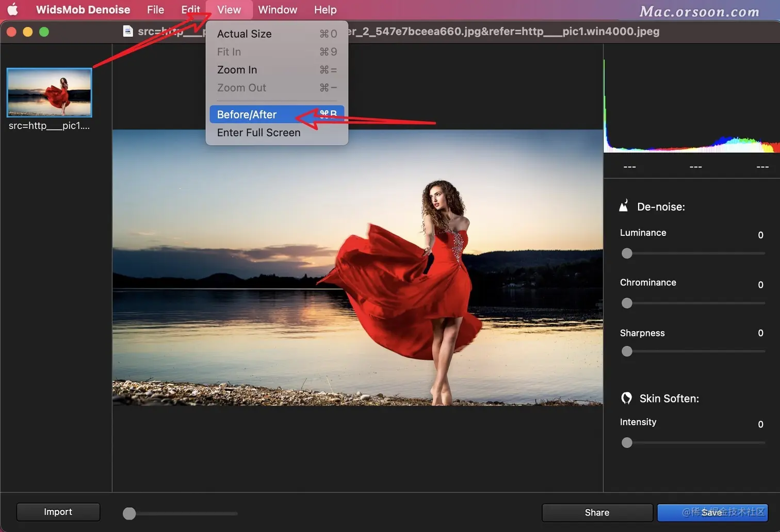The height and width of the screenshot is (532, 780).
Task: Click the Skin Soften Intensity slider handle
Action: pyautogui.click(x=627, y=443)
